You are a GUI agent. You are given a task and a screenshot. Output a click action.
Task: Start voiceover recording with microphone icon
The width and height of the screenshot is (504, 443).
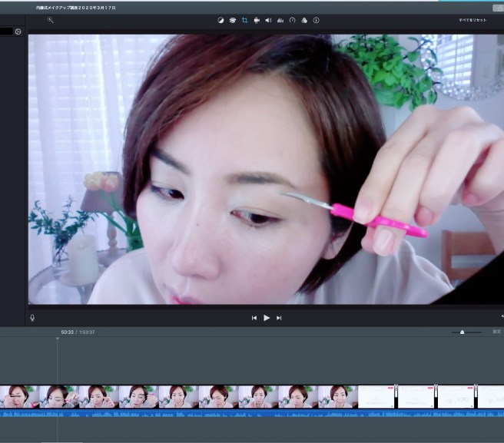pos(32,317)
